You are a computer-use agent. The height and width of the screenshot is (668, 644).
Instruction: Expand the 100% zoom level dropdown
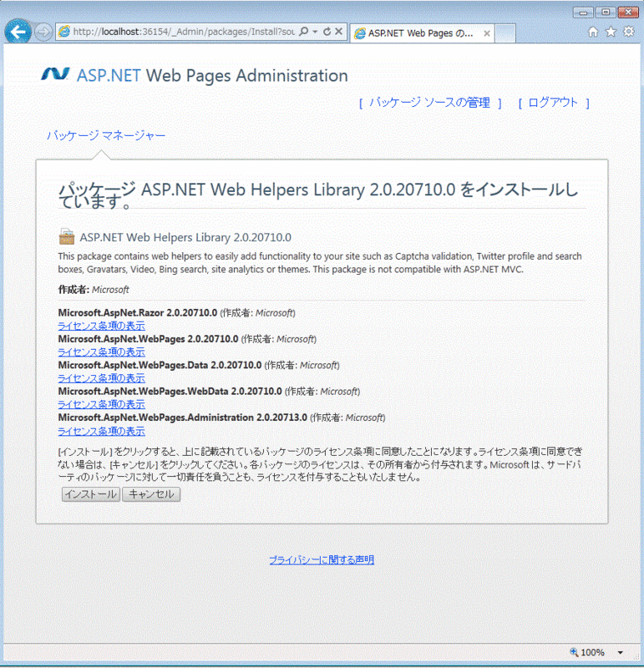[x=621, y=652]
